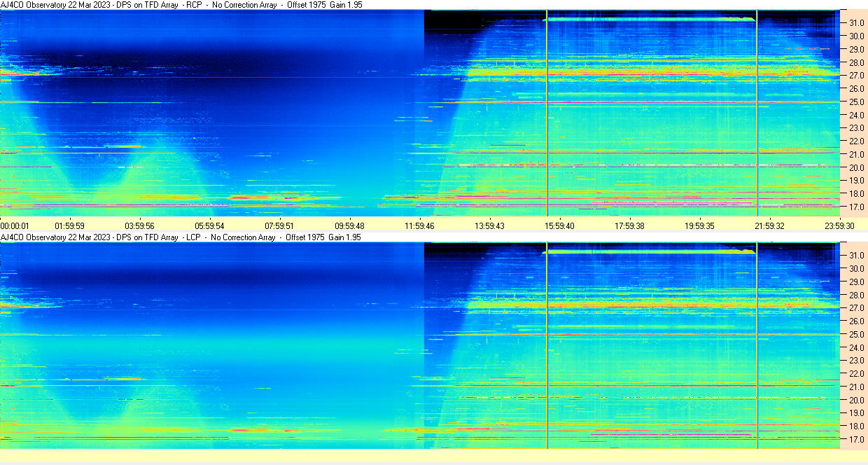Image resolution: width=868 pixels, height=465 pixels.
Task: Click the 21.0 frequency label in RCP panel
Action: tap(857, 155)
